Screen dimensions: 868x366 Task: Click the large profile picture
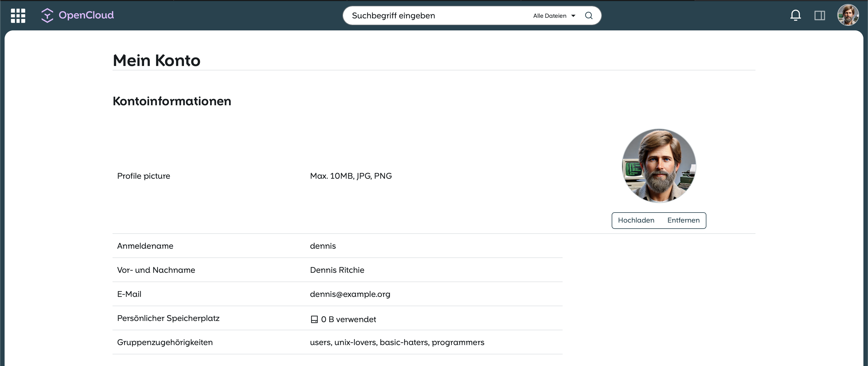point(659,166)
